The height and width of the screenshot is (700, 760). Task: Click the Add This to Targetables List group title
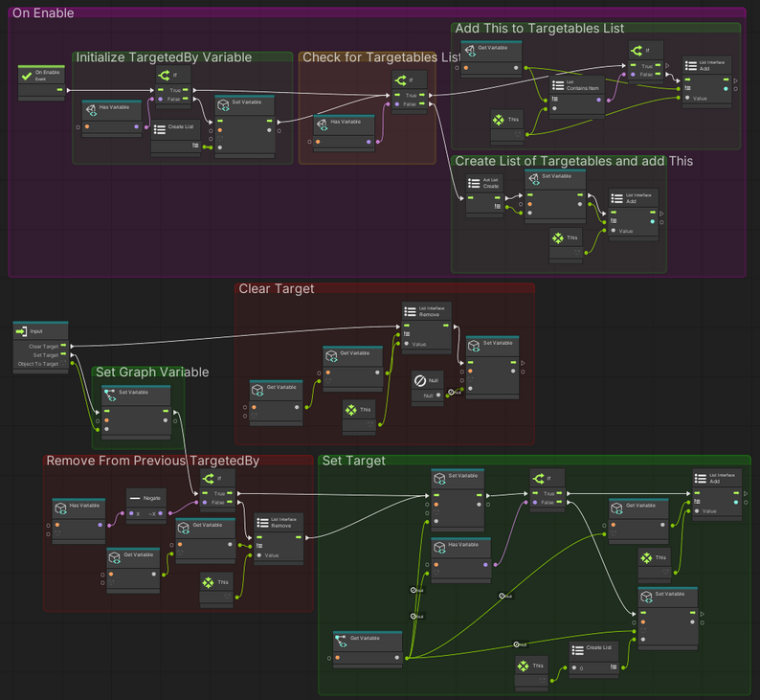(x=540, y=28)
